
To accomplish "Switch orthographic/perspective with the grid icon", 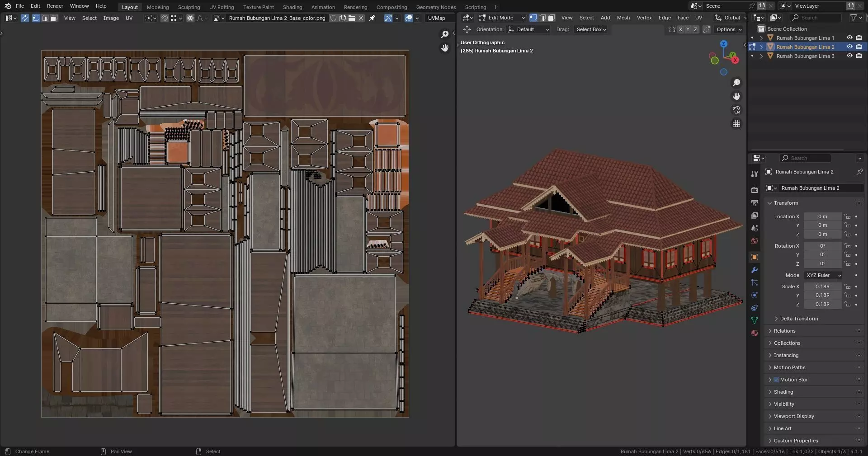I will [736, 123].
